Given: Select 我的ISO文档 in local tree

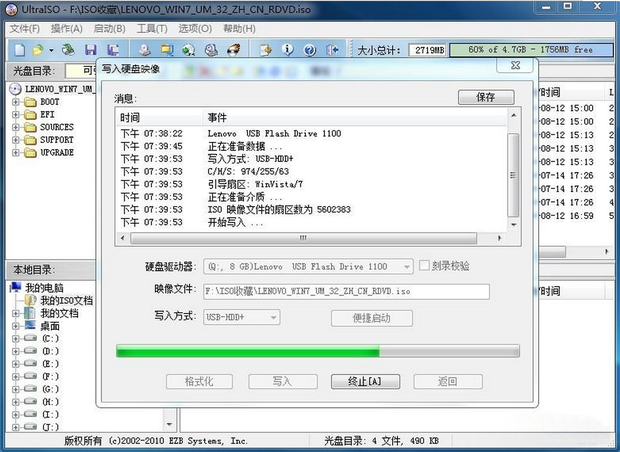Looking at the screenshot, I should [66, 301].
